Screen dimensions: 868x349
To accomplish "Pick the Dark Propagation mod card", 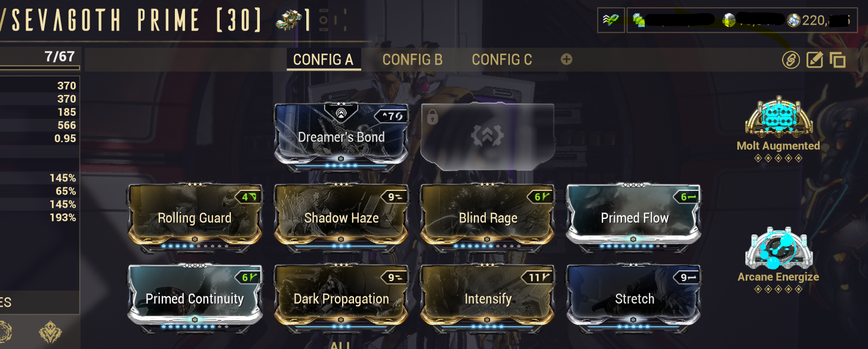I will (341, 298).
